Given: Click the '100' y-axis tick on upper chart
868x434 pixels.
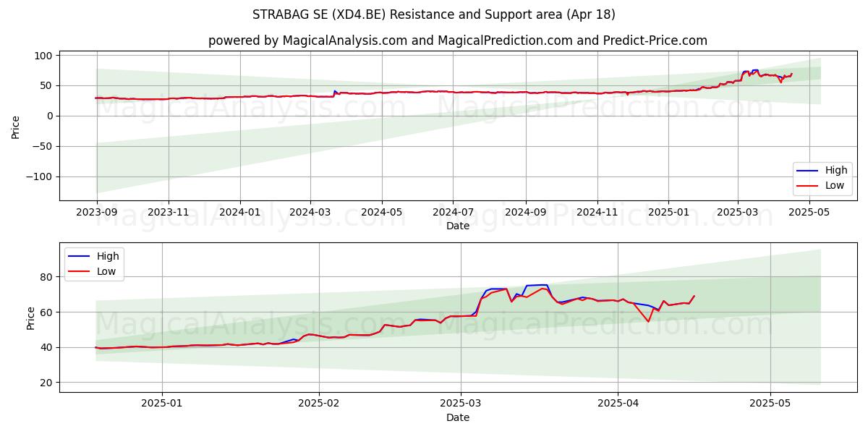Looking at the screenshot, I should (44, 56).
